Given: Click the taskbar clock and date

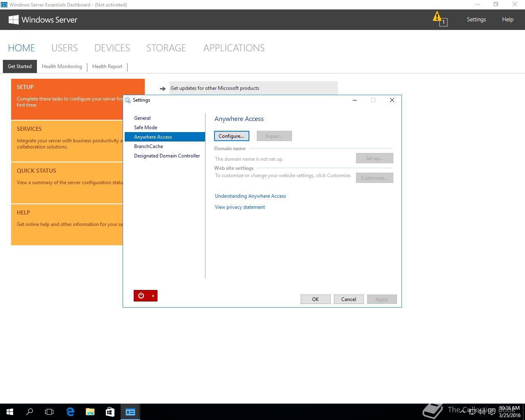Looking at the screenshot, I should click(x=509, y=412).
